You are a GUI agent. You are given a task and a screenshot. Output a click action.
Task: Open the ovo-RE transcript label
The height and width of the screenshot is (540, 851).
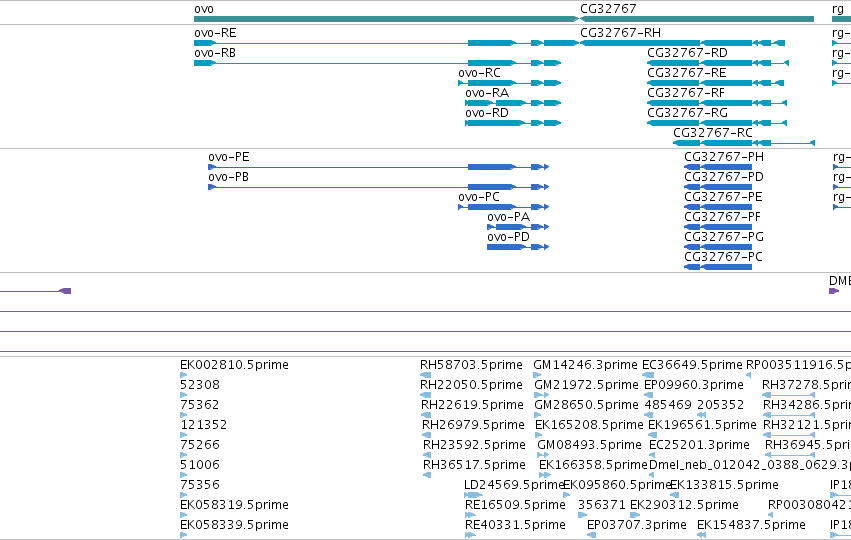coord(215,33)
